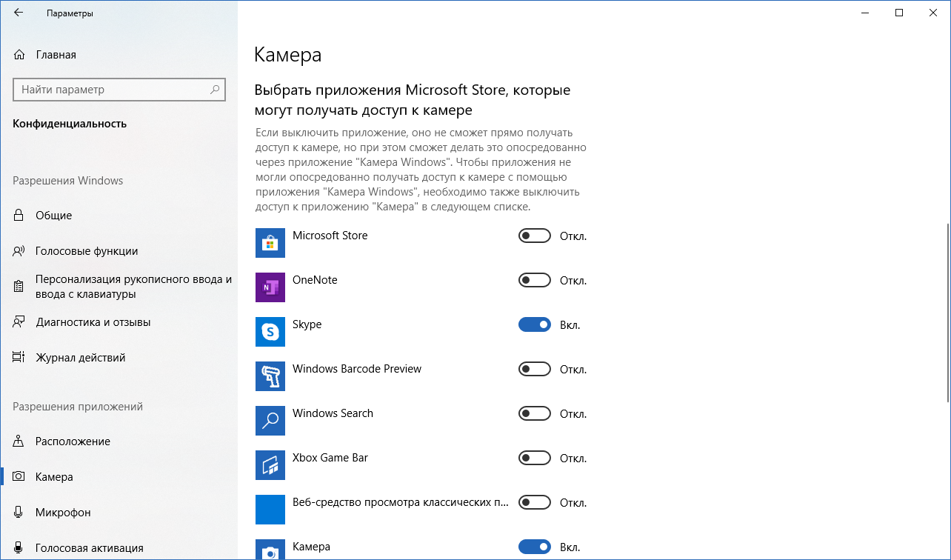This screenshot has width=951, height=560.
Task: Click the Камера sidebar camera icon
Action: (x=19, y=477)
